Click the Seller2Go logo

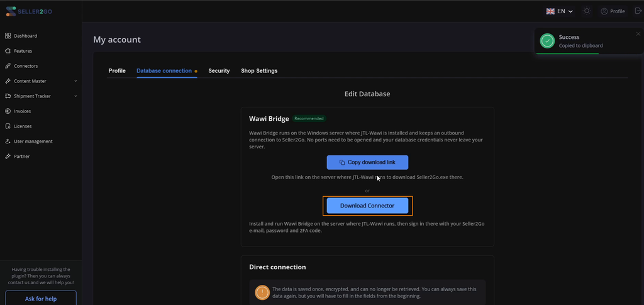tap(29, 11)
